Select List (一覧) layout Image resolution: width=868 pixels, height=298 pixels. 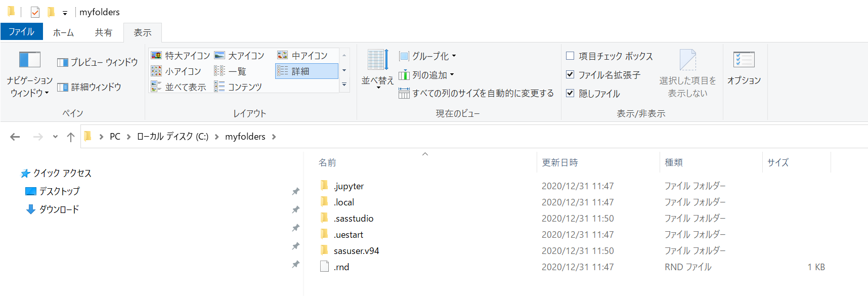pos(230,71)
